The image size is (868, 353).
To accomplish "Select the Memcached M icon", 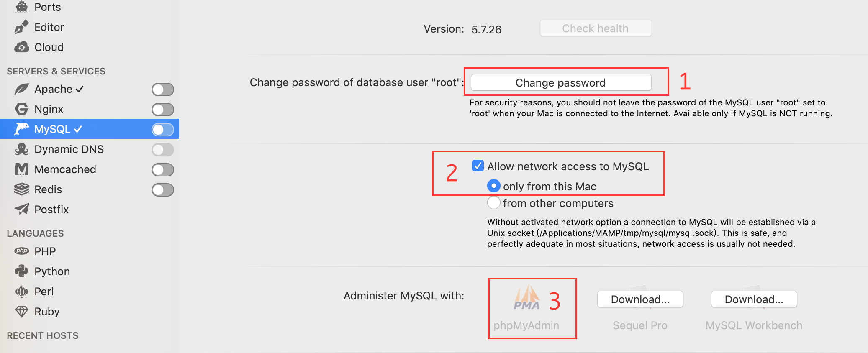I will [x=21, y=169].
